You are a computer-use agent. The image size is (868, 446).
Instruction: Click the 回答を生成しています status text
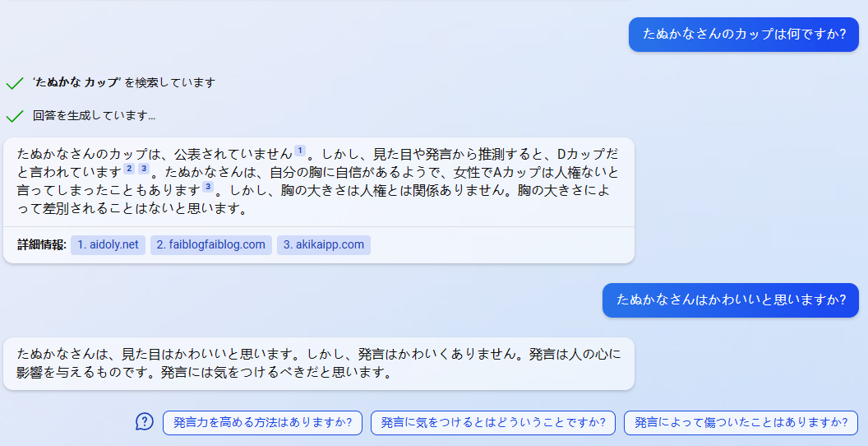coord(94,116)
